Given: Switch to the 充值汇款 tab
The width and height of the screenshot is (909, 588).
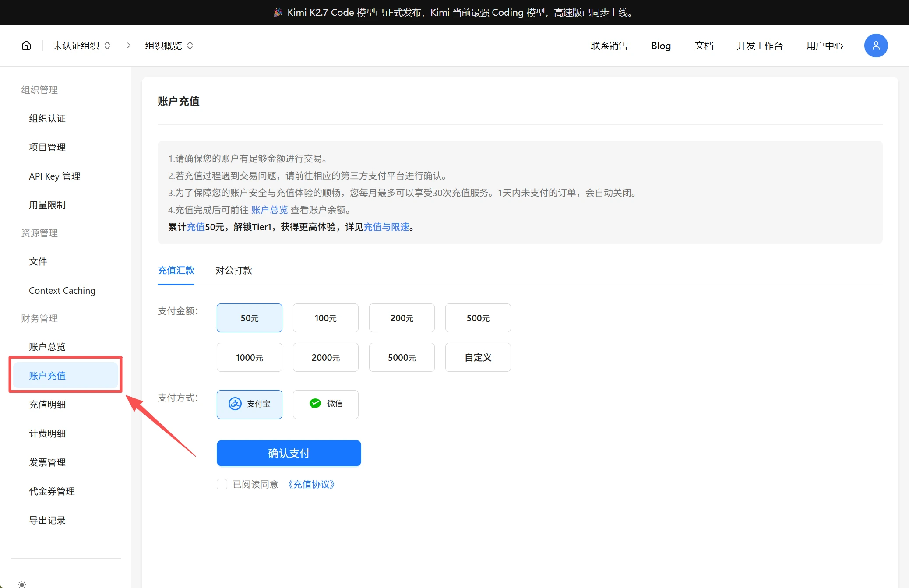Looking at the screenshot, I should 176,270.
